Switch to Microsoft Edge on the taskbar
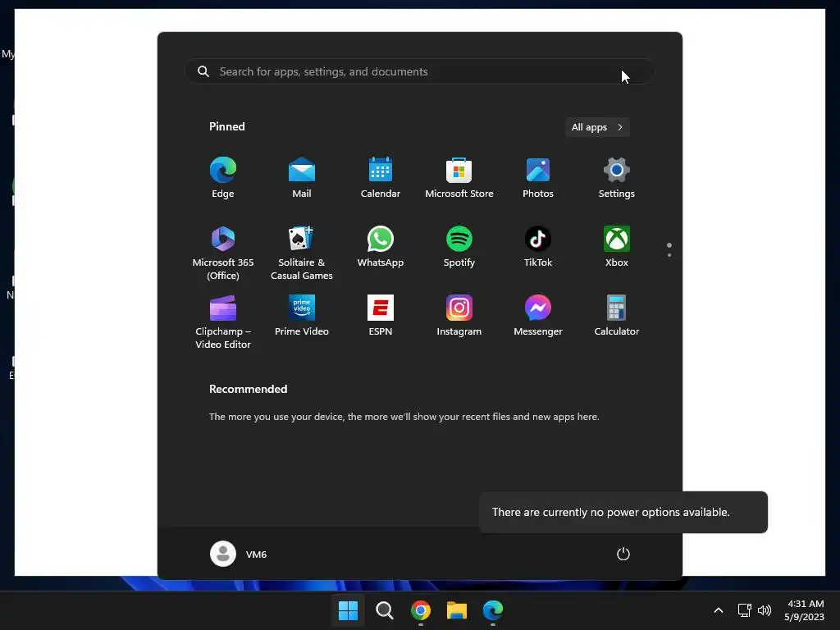The height and width of the screenshot is (630, 840). (x=493, y=610)
